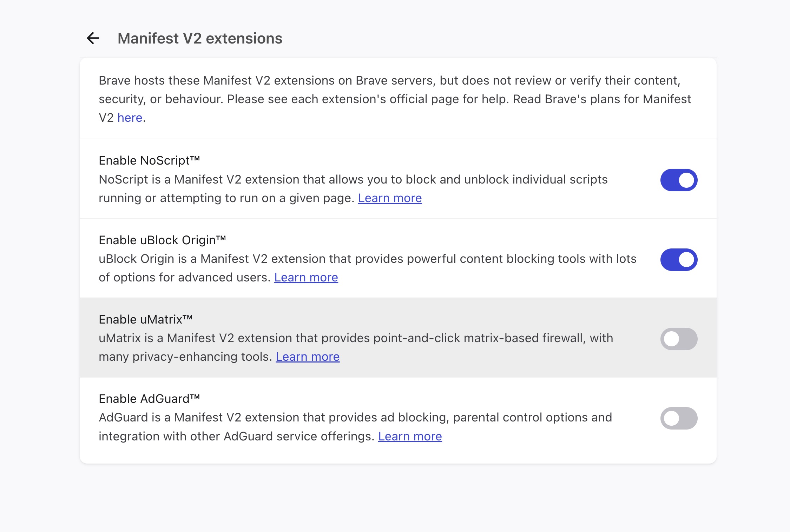The height and width of the screenshot is (532, 790).
Task: Disable the NoScript extension toggle
Action: coord(679,180)
